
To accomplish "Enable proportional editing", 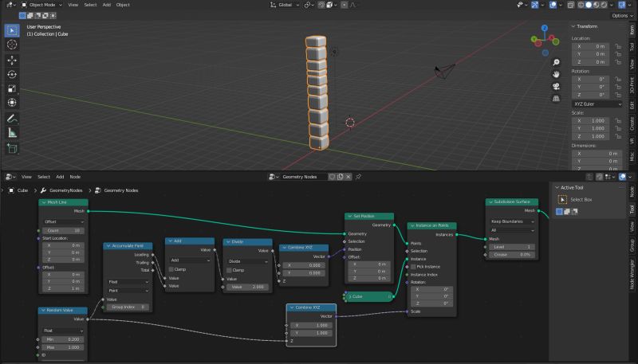I will tap(345, 5).
